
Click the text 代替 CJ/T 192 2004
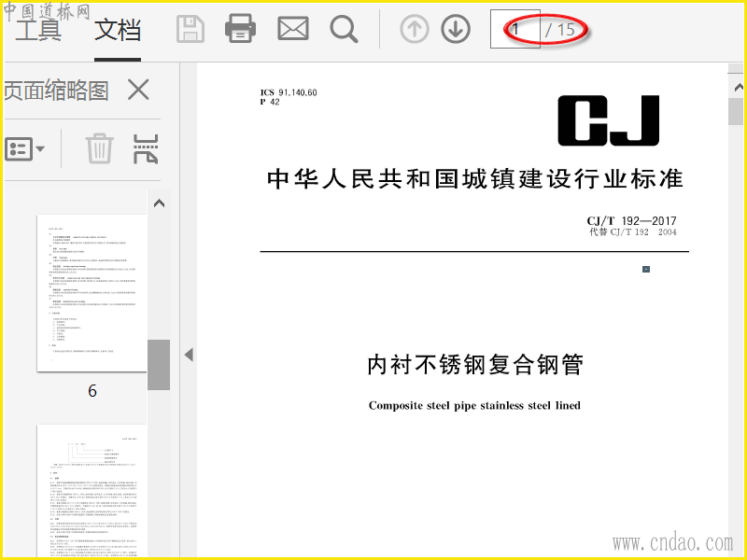pyautogui.click(x=633, y=231)
